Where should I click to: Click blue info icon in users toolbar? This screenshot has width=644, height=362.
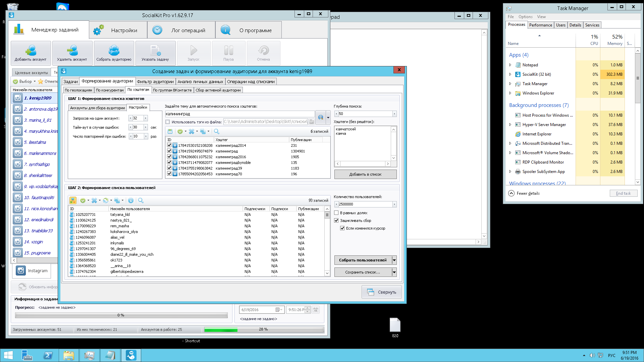[131, 200]
